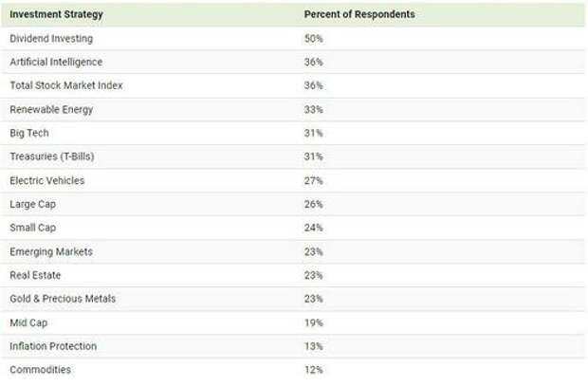The height and width of the screenshot is (386, 588).
Task: Click the Renewable Energy cell
Action: pyautogui.click(x=51, y=109)
